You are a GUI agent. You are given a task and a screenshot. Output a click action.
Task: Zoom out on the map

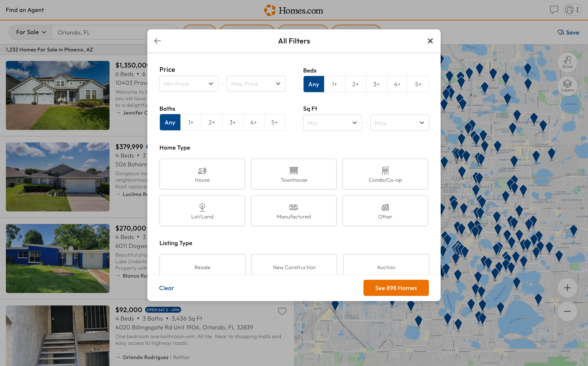tap(567, 311)
